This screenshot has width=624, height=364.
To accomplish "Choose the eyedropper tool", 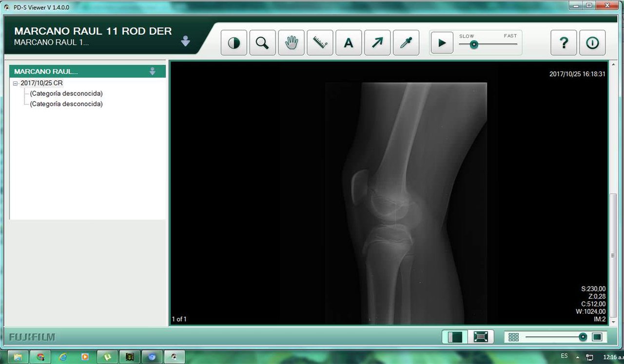I will pos(406,43).
